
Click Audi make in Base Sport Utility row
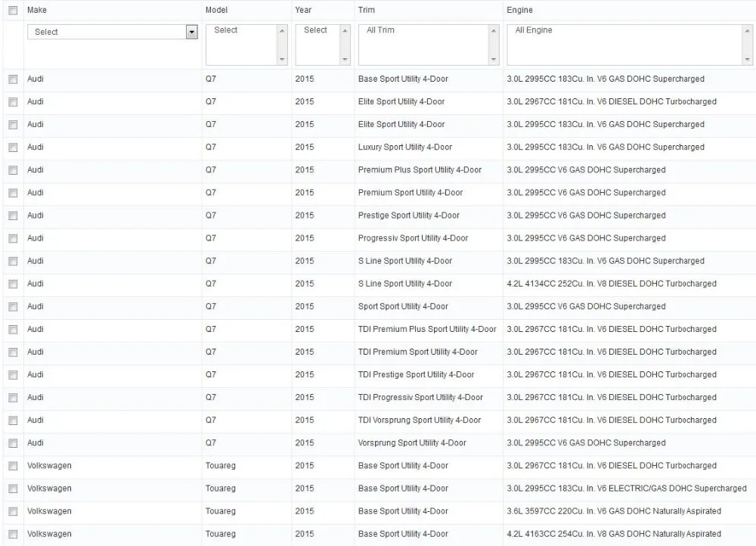[x=36, y=79]
